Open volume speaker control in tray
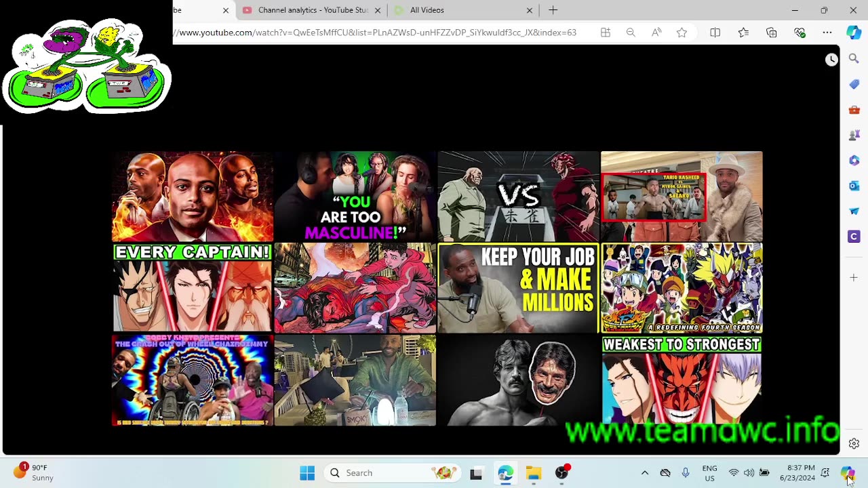Viewport: 868px width, 488px height. coord(749,473)
